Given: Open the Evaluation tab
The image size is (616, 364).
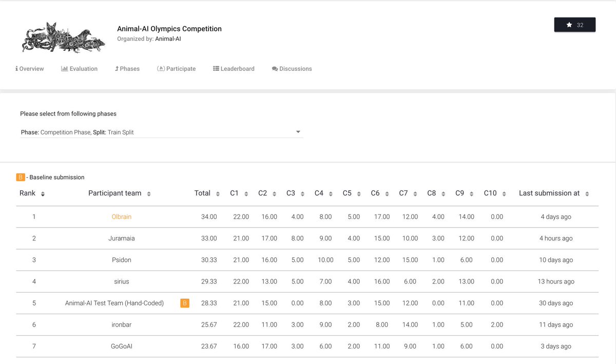Looking at the screenshot, I should click(x=79, y=69).
